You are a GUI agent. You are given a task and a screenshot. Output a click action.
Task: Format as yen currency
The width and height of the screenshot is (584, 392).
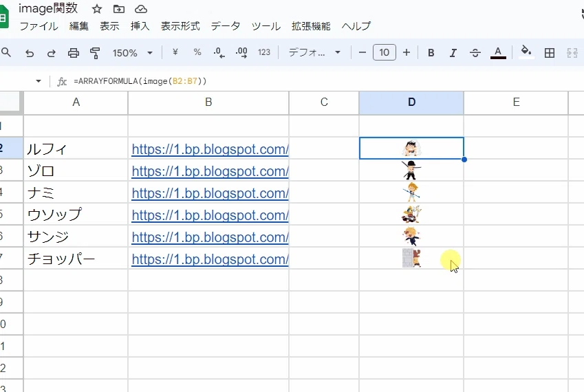click(x=175, y=52)
